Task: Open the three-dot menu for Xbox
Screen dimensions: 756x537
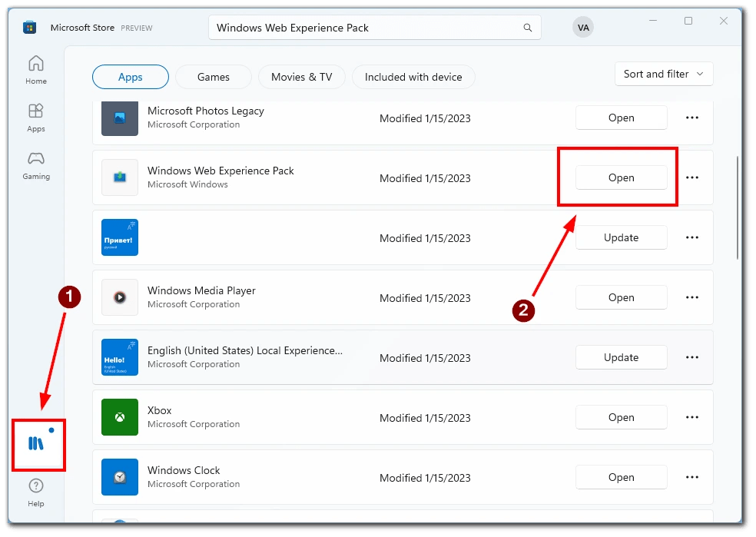Action: click(691, 417)
